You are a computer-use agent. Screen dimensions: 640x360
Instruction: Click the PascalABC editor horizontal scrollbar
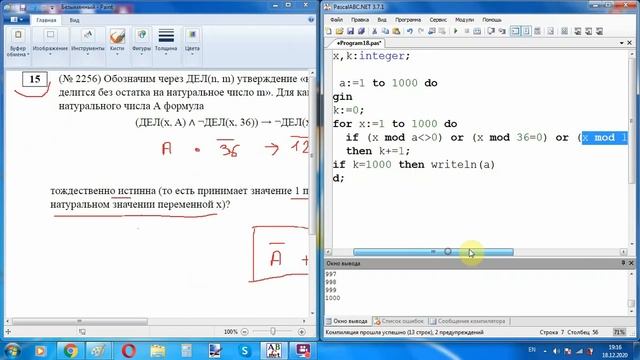tap(433, 252)
